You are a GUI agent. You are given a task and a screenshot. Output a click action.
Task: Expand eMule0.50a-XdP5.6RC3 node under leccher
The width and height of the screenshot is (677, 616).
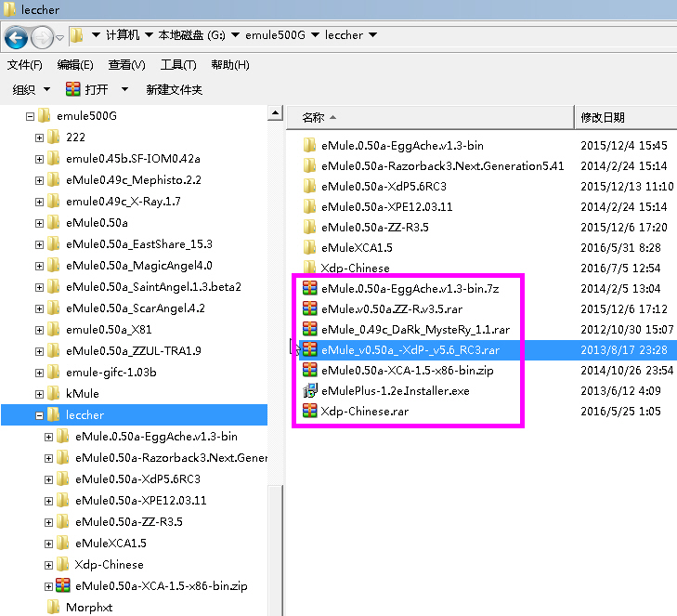[x=49, y=479]
